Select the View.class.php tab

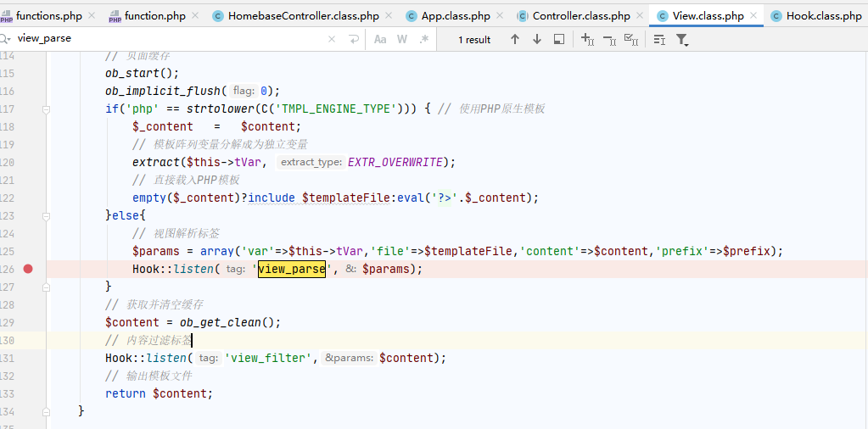pyautogui.click(x=708, y=15)
